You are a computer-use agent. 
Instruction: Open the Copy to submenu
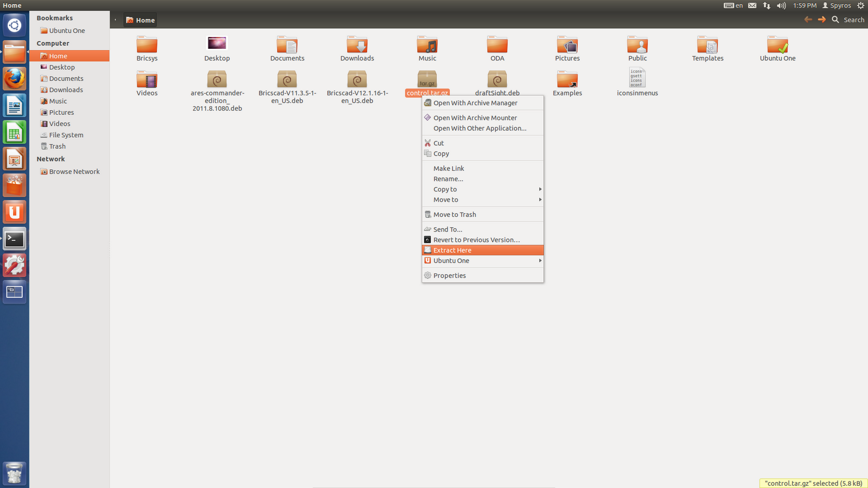483,189
